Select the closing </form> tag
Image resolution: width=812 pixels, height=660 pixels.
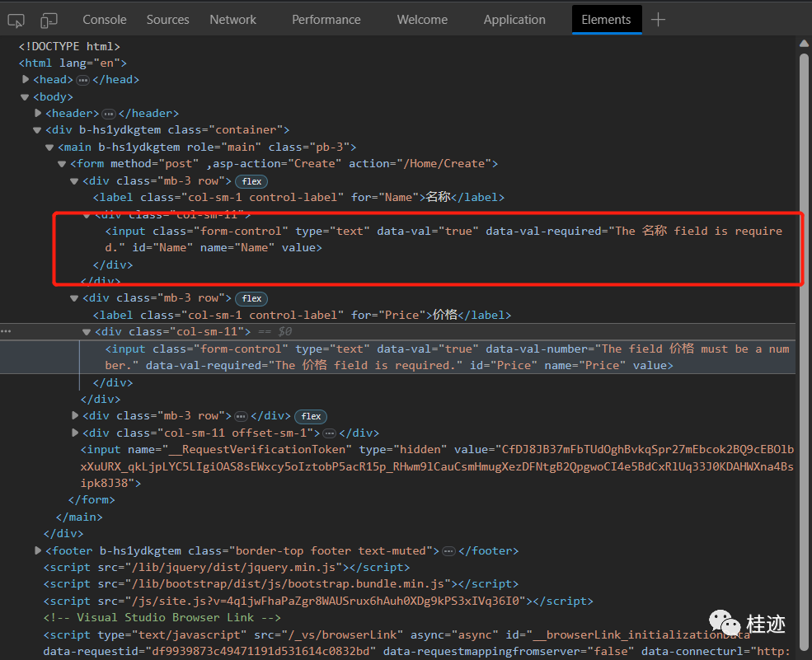point(92,500)
